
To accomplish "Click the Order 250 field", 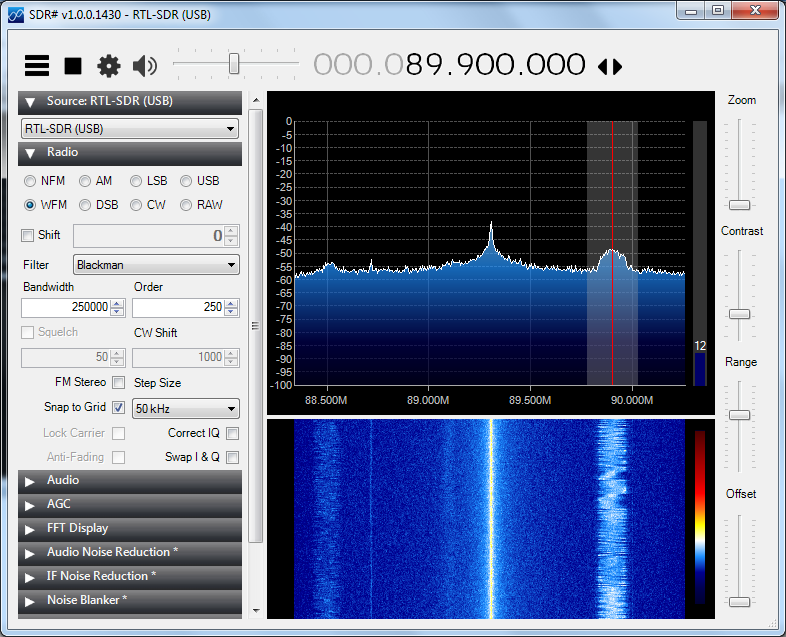I will click(178, 307).
